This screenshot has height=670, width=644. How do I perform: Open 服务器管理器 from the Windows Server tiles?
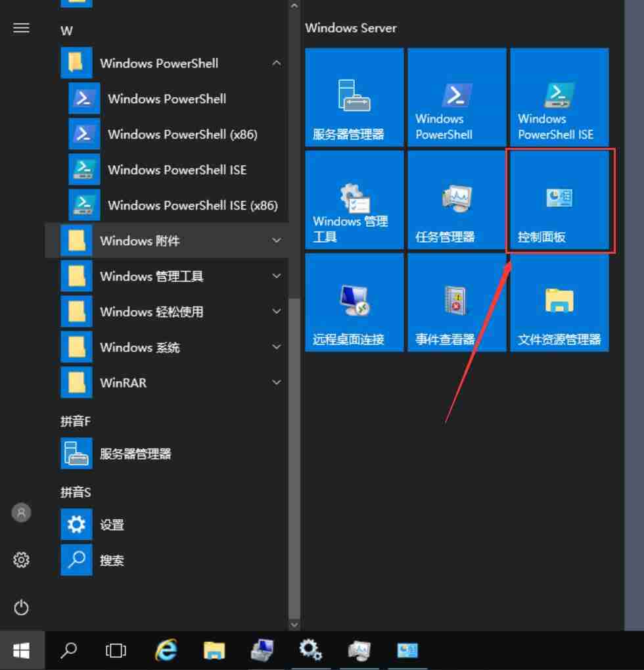[354, 97]
